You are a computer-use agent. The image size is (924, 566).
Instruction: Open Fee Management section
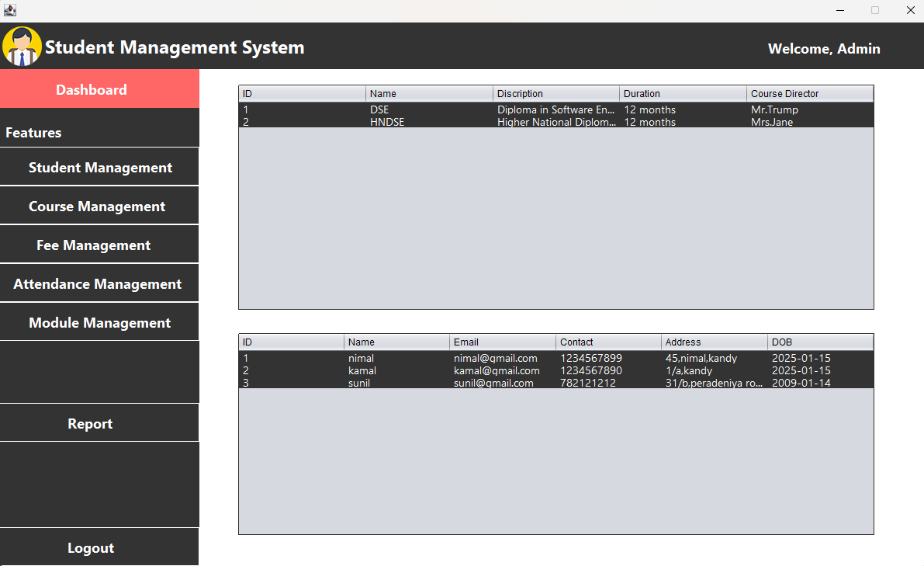99,245
